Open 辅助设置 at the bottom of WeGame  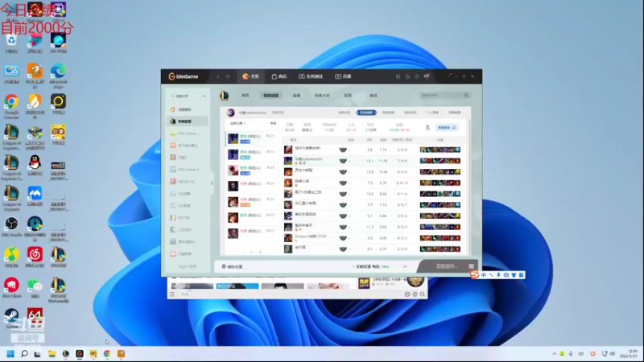point(233,267)
